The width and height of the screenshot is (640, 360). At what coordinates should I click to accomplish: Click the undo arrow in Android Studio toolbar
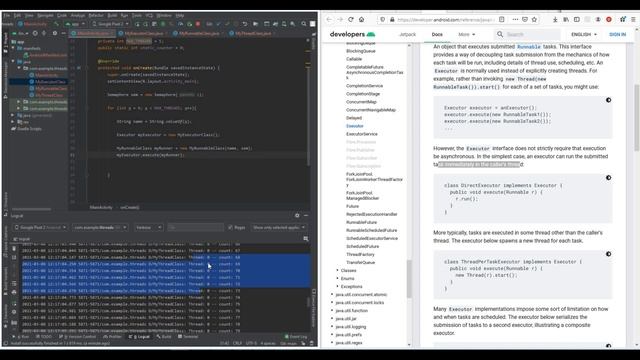[x=244, y=24]
